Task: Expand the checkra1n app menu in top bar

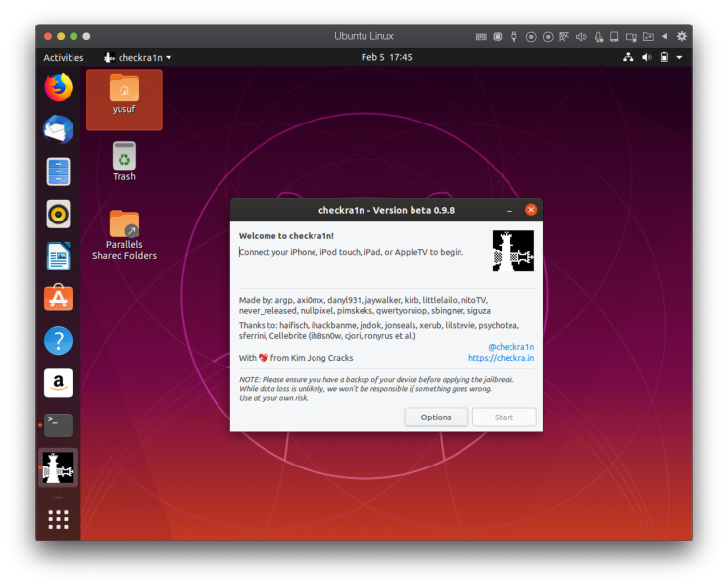Action: [138, 58]
